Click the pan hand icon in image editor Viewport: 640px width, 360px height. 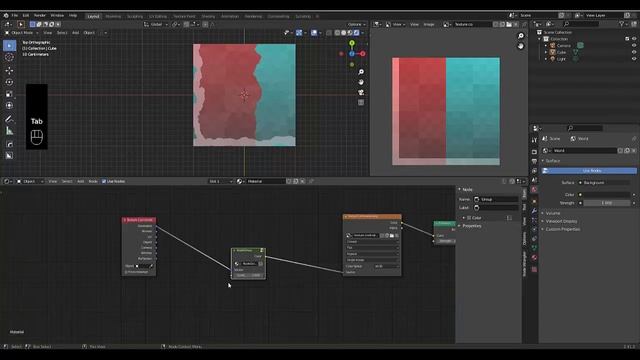tap(520, 46)
